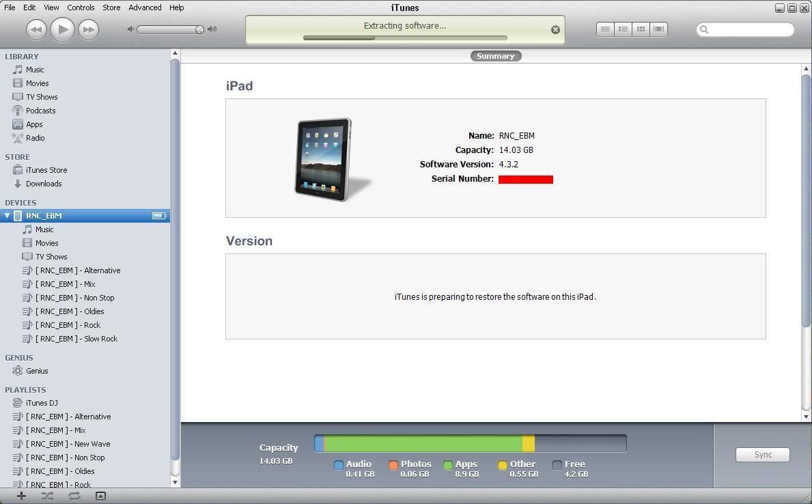812x504 pixels.
Task: Switch to Album List view
Action: 623,29
